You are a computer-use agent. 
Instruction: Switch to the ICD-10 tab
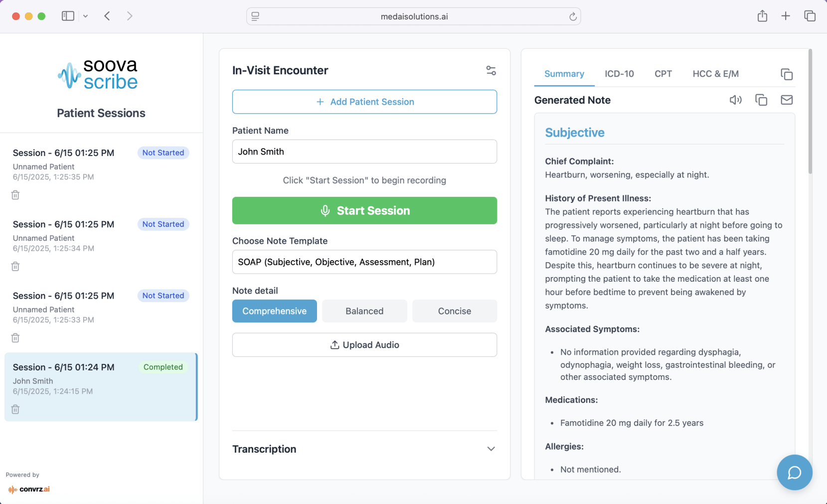(619, 74)
